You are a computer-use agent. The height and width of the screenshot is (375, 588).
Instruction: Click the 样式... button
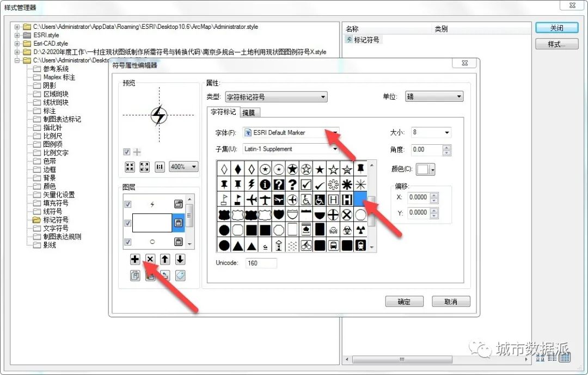click(x=556, y=44)
